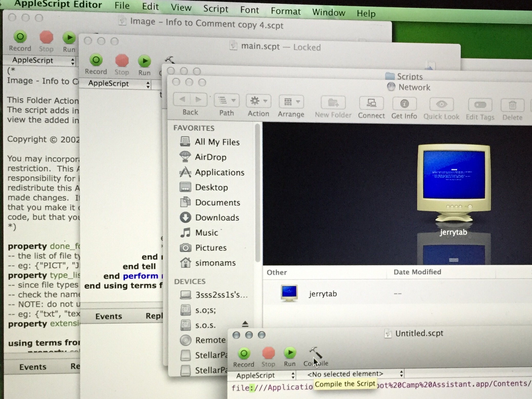The image size is (532, 399).
Task: Select the jerrytab row in the list
Action: [397, 293]
